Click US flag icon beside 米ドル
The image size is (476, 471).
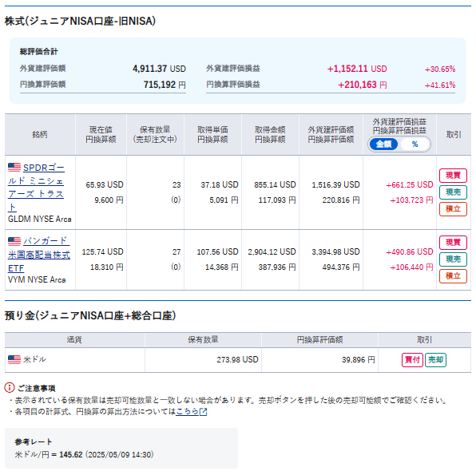click(x=14, y=359)
